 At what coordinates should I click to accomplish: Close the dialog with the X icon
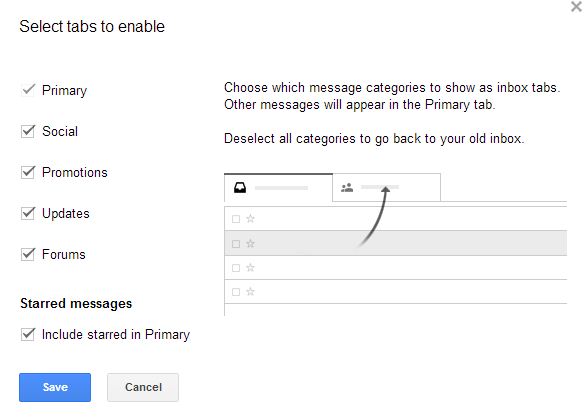coord(576,6)
